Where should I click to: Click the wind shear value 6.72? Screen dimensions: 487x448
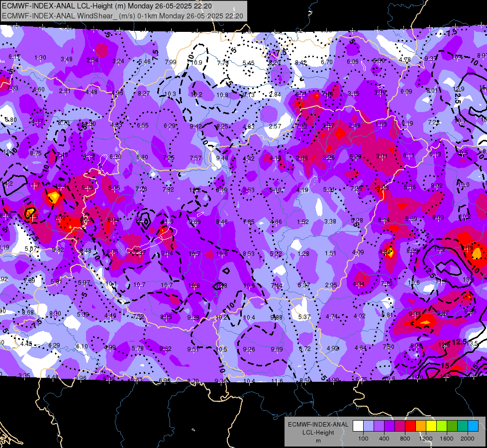click(304, 349)
